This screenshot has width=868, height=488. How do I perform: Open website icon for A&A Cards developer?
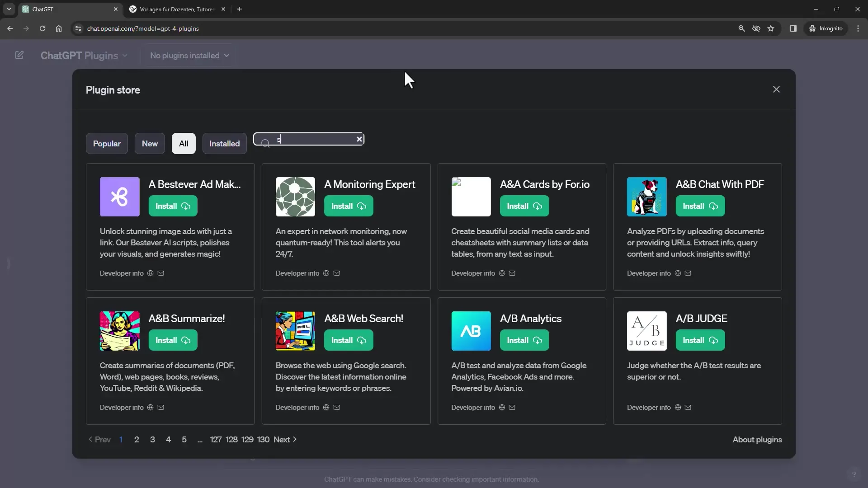[502, 273]
